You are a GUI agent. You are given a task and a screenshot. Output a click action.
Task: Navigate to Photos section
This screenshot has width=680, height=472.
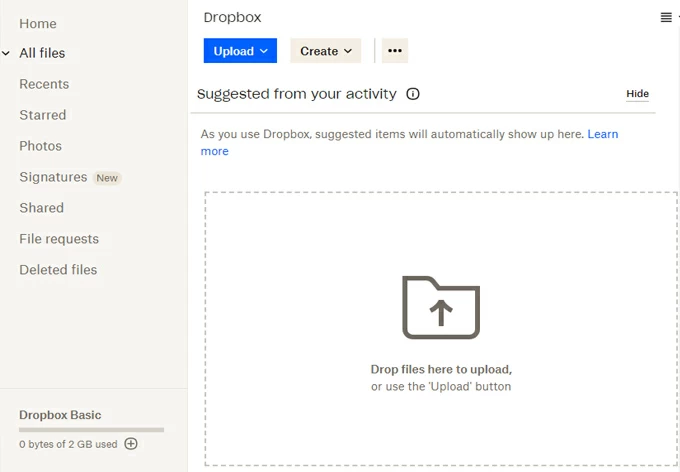[x=40, y=146]
